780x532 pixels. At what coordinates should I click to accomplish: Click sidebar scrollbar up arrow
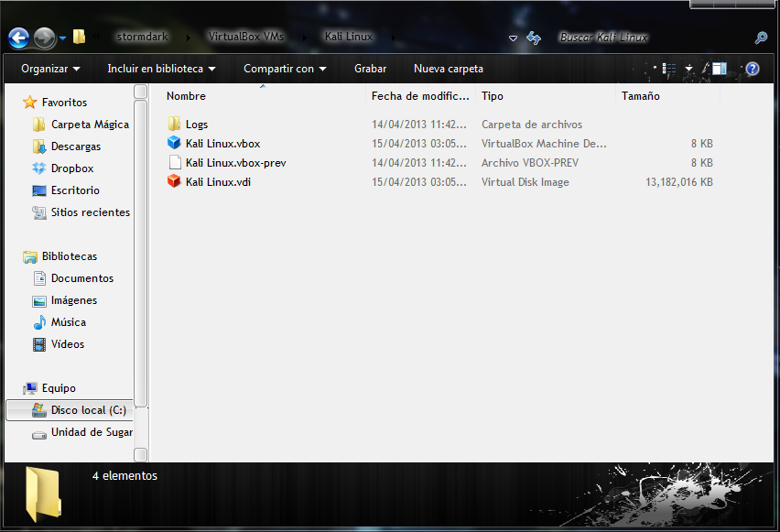(x=141, y=92)
